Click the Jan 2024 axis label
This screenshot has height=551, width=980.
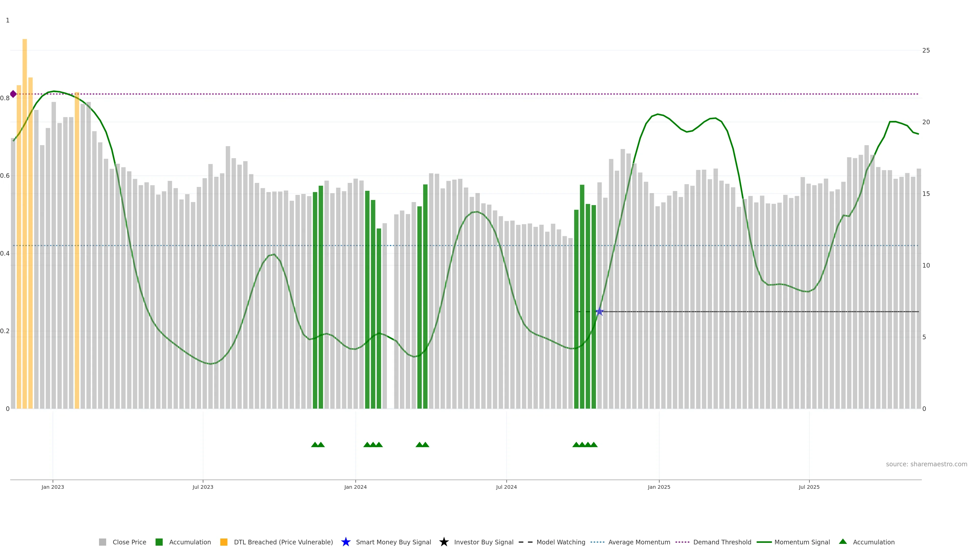click(x=355, y=487)
